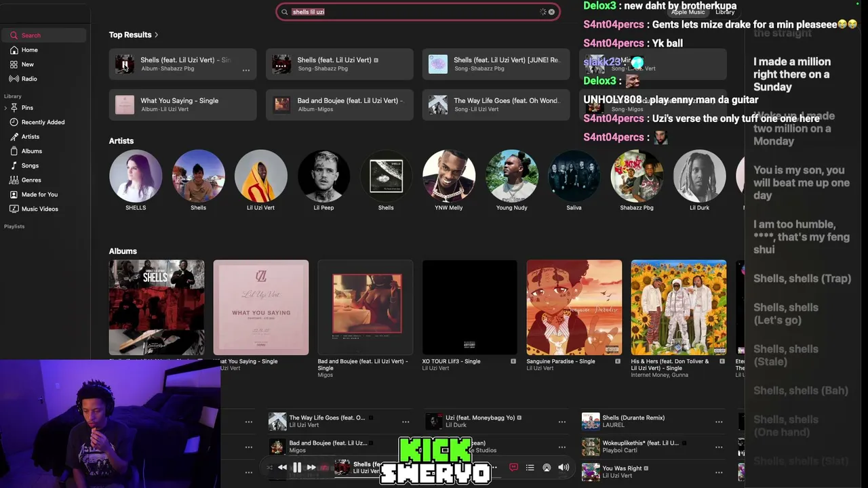Play You Was Right by Lil Uzi Vert
This screenshot has height=488, width=868.
[591, 472]
